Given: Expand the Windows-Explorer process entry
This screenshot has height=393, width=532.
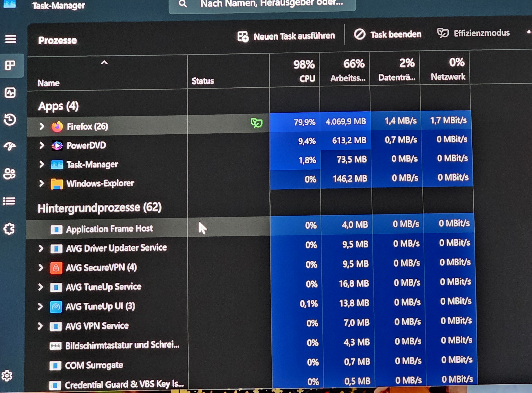Looking at the screenshot, I should tap(41, 183).
